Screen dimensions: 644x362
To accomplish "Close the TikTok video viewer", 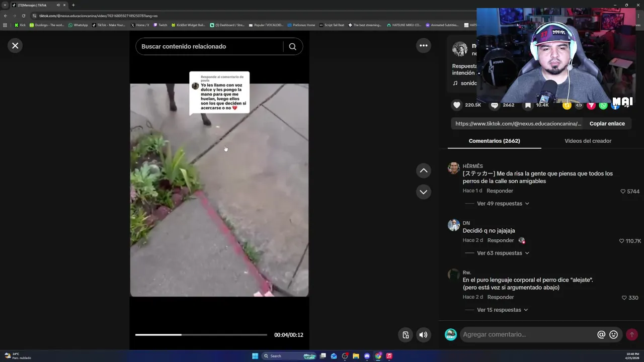I will pyautogui.click(x=15, y=46).
